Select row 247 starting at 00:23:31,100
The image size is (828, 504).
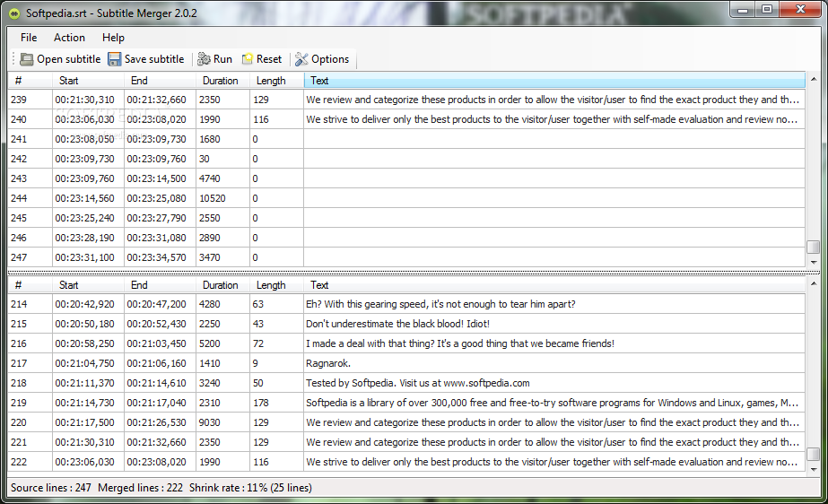[406, 257]
